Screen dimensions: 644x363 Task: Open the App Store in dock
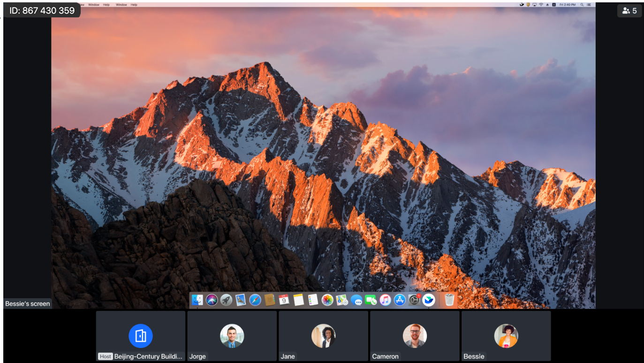pos(400,300)
